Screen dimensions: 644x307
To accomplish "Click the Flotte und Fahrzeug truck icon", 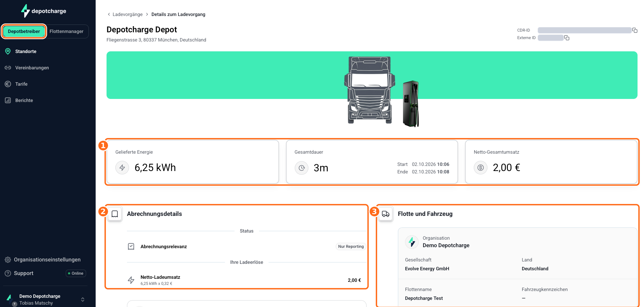I will [386, 214].
